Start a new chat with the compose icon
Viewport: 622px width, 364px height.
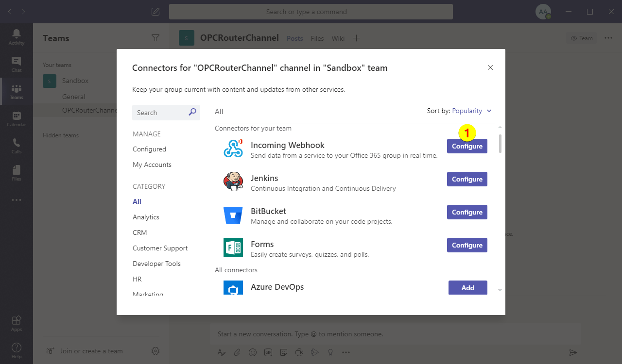(155, 11)
